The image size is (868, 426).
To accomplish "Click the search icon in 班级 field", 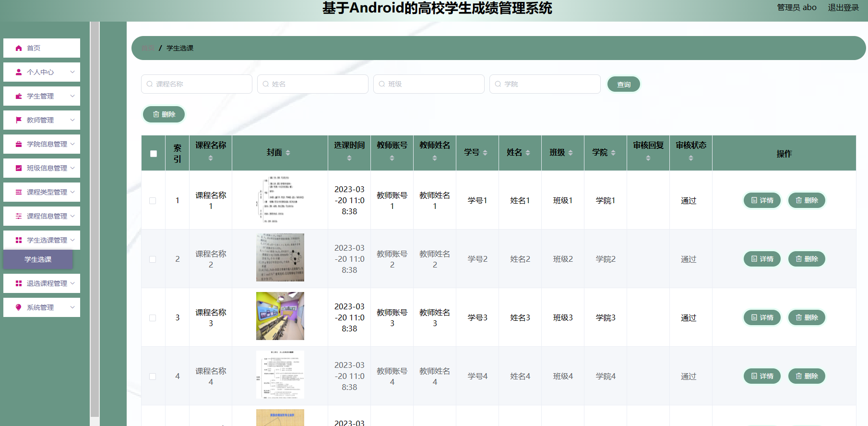I will click(x=382, y=84).
